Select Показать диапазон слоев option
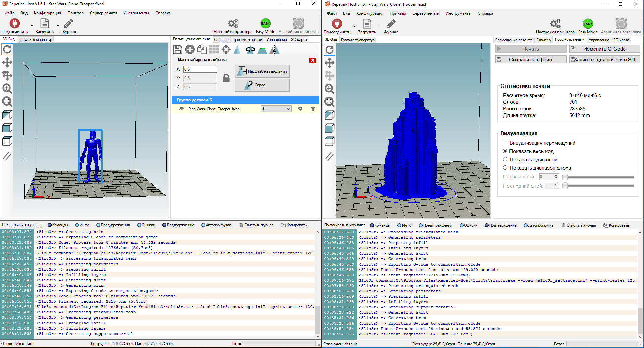 coord(505,168)
